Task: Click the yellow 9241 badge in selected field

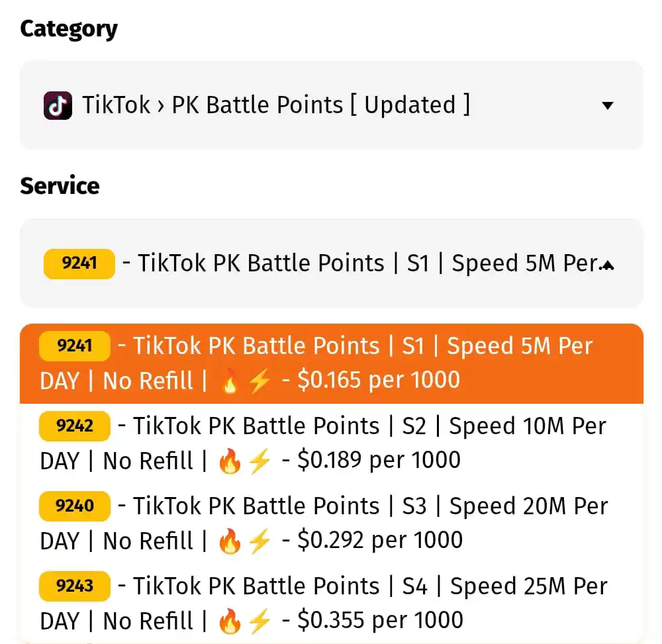Action: [79, 264]
